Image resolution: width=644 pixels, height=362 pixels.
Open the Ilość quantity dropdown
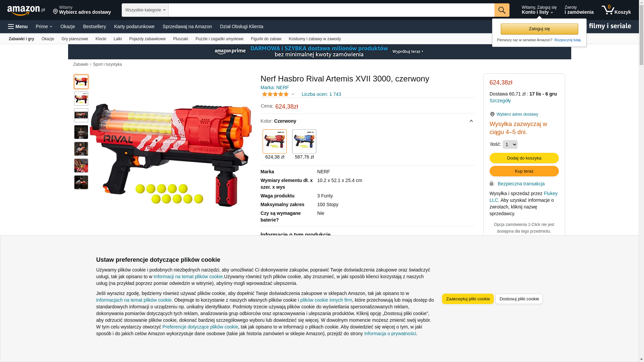[510, 144]
